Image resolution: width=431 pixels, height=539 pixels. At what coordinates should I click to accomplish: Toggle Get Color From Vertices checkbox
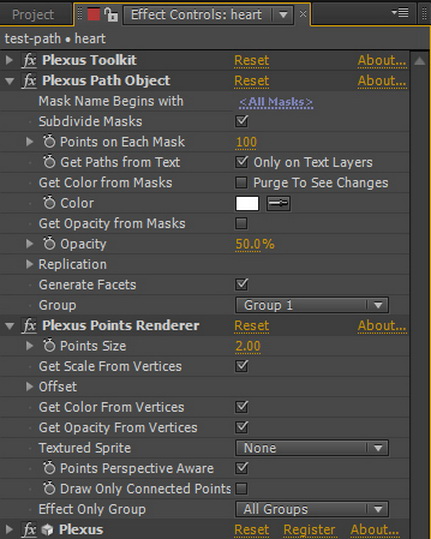tap(242, 407)
